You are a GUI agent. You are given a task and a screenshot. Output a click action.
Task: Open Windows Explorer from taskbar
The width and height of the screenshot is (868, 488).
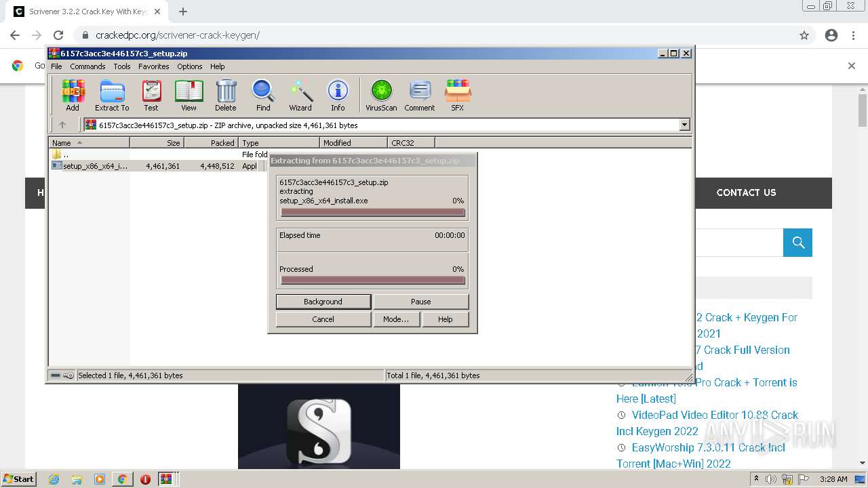(x=77, y=479)
